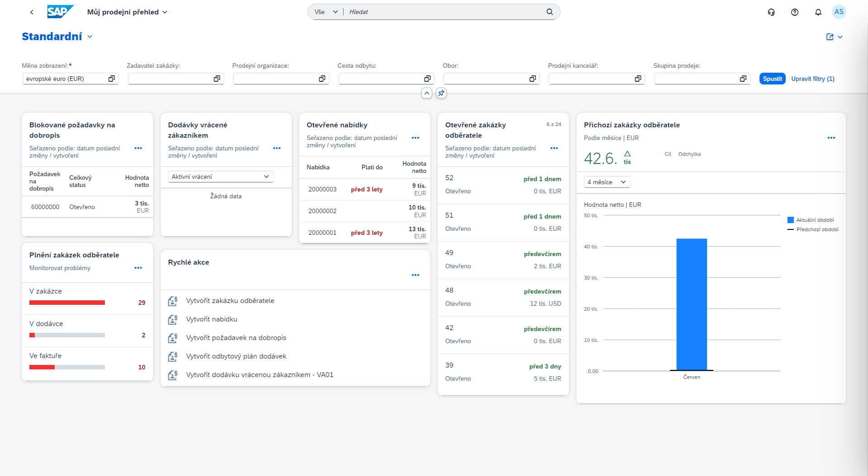This screenshot has height=476, width=868.
Task: Open notifications via the bell icon
Action: coord(818,12)
